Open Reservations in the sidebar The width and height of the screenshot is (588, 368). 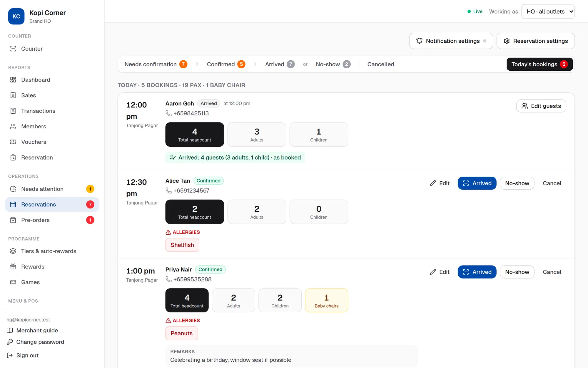pyautogui.click(x=52, y=205)
